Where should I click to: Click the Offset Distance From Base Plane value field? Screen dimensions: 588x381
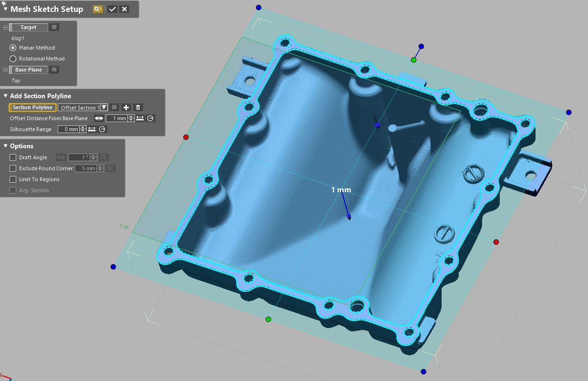[117, 118]
